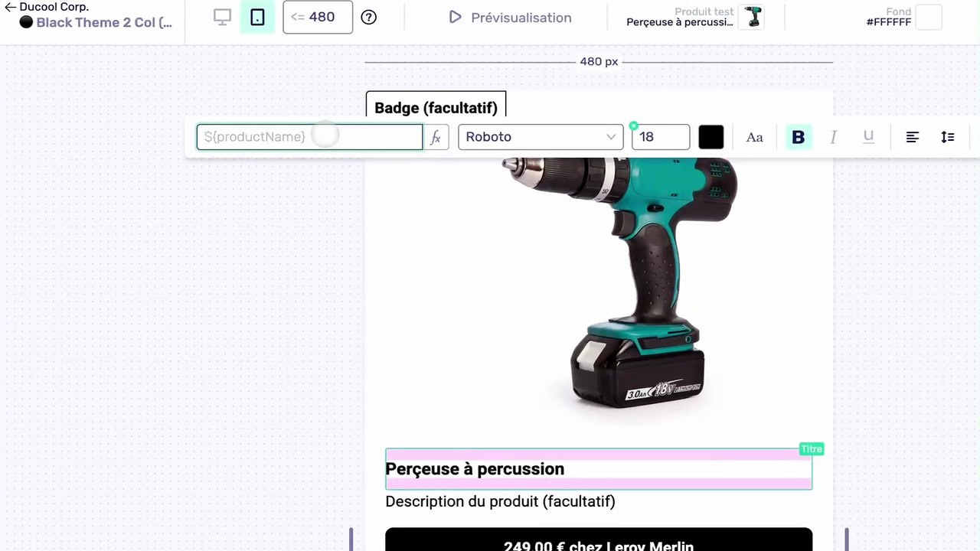
Task: Open the help question mark icon
Action: [x=369, y=17]
